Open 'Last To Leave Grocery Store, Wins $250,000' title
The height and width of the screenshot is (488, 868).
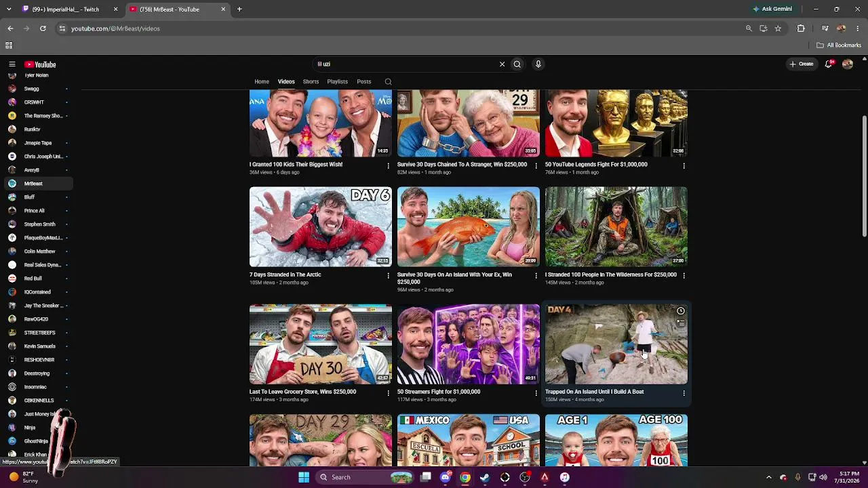[x=302, y=392]
